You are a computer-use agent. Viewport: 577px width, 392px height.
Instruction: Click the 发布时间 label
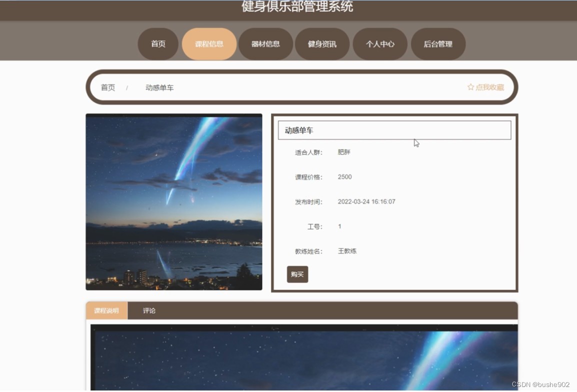point(308,201)
